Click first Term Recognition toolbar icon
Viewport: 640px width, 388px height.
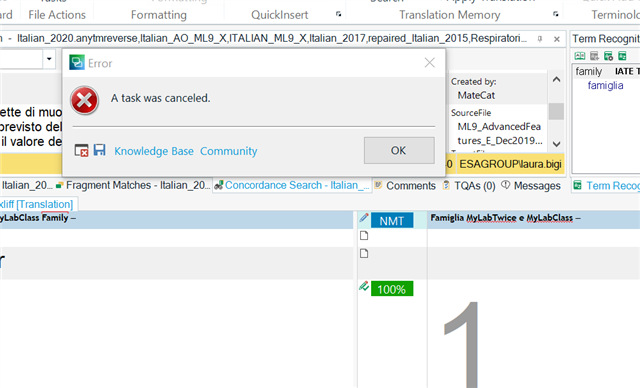tap(580, 56)
